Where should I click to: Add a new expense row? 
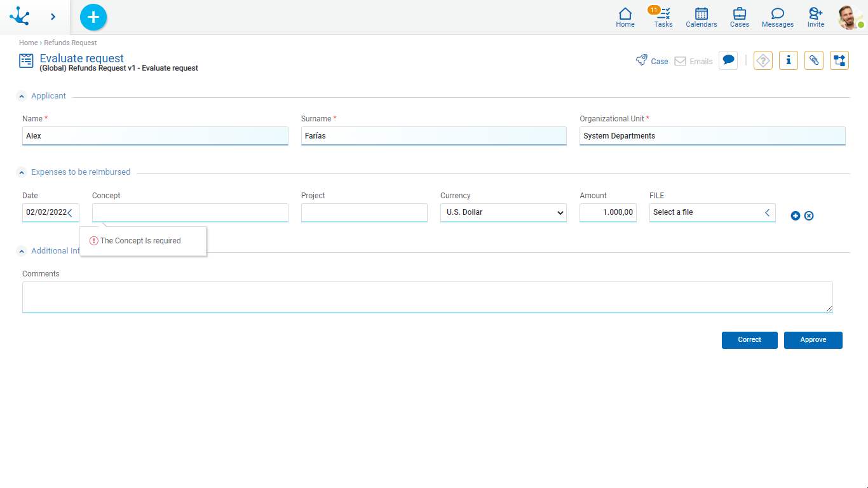click(796, 216)
